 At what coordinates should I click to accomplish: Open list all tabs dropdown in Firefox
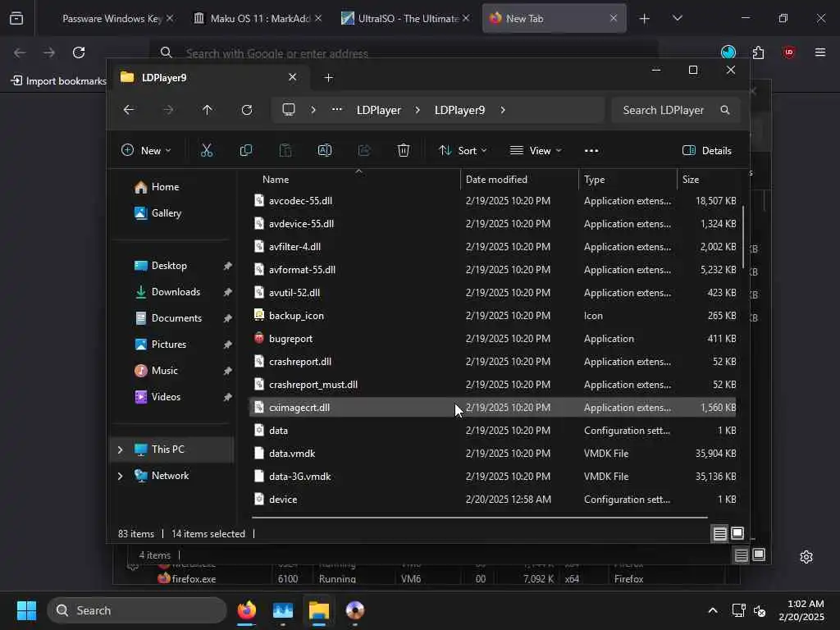click(x=678, y=18)
